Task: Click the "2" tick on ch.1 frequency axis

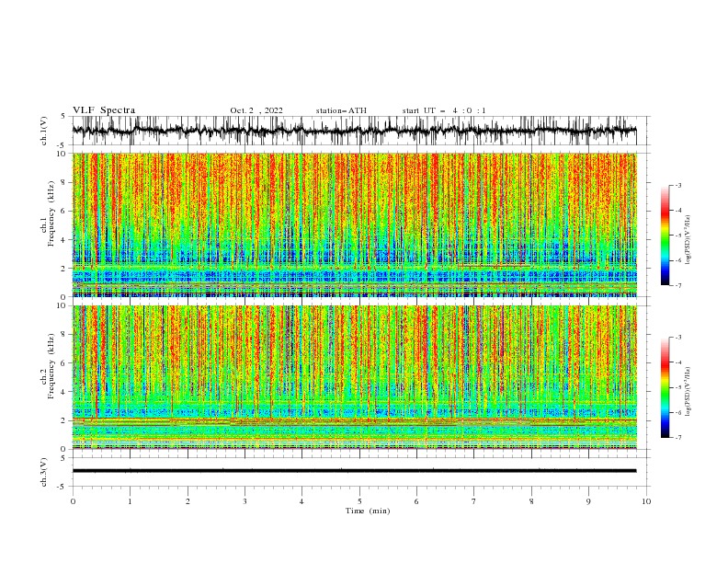Action: coord(63,269)
